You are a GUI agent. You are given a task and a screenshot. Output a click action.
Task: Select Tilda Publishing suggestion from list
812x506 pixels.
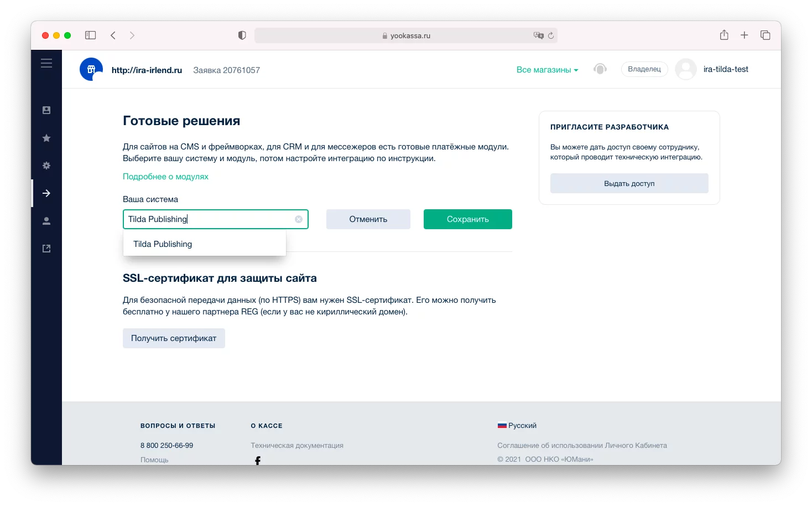205,244
